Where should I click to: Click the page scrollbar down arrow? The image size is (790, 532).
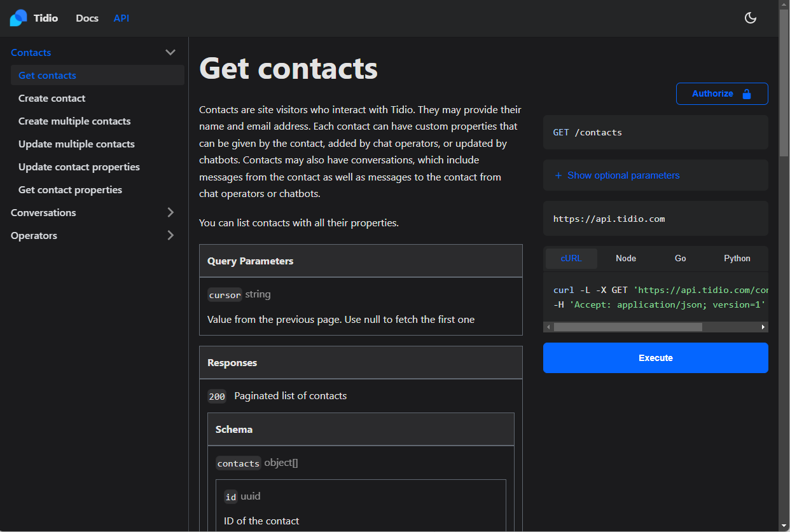point(784,526)
